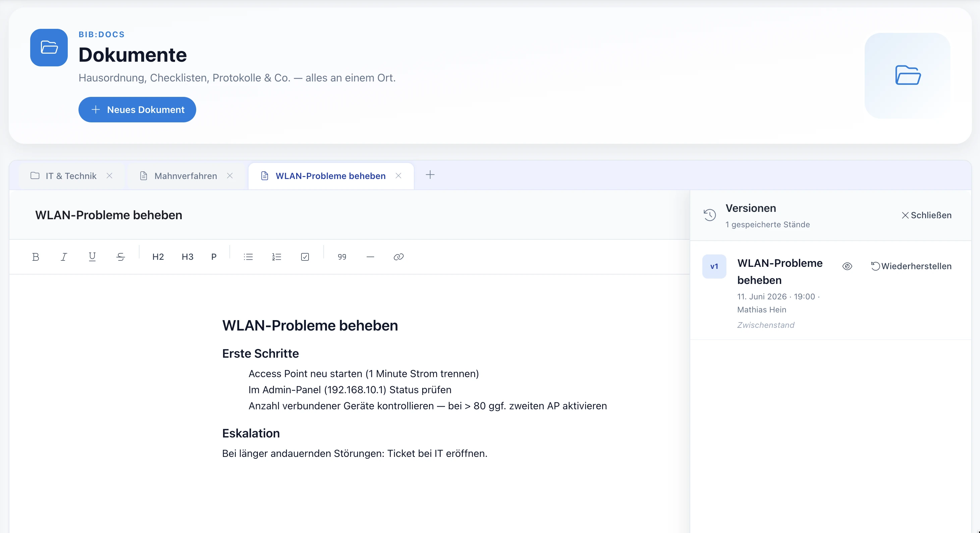Insert a blockquote
The width and height of the screenshot is (980, 533).
[x=342, y=257]
